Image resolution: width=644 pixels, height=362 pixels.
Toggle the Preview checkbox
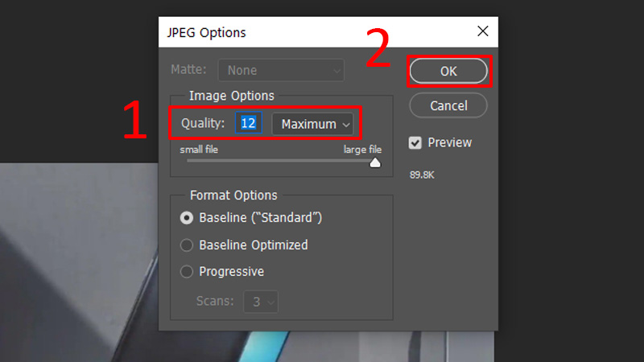pyautogui.click(x=415, y=143)
